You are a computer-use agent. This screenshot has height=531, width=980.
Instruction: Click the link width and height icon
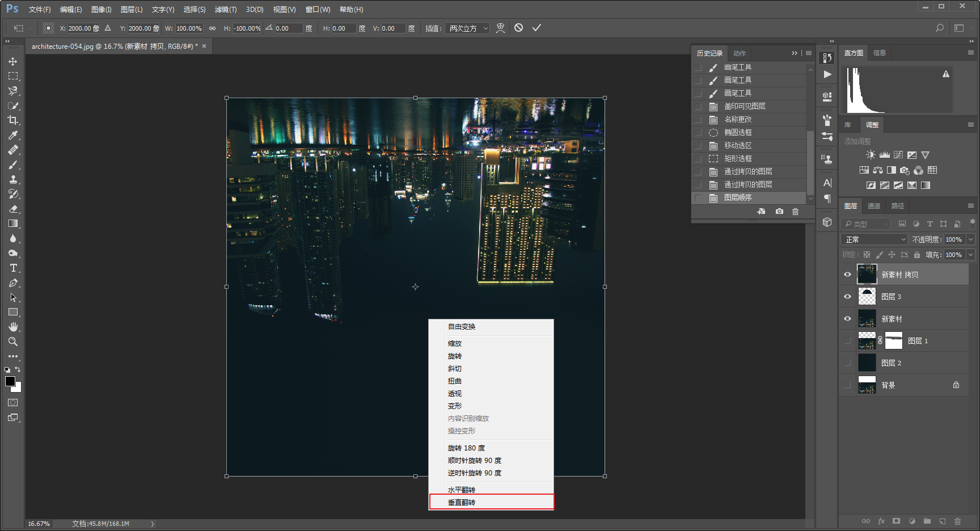(212, 28)
